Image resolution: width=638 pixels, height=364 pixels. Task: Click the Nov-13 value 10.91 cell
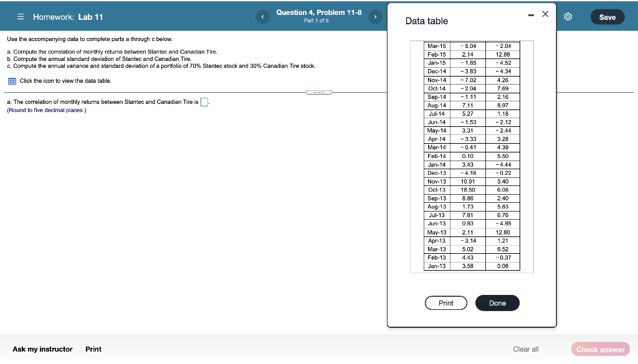pos(467,182)
